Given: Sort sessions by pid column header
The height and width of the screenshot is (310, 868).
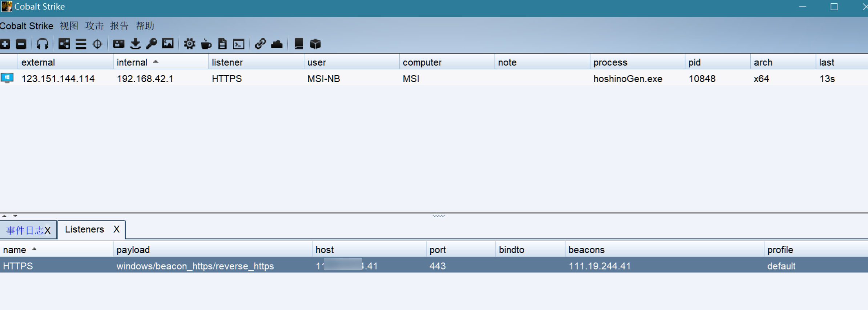Looking at the screenshot, I should pyautogui.click(x=718, y=62).
